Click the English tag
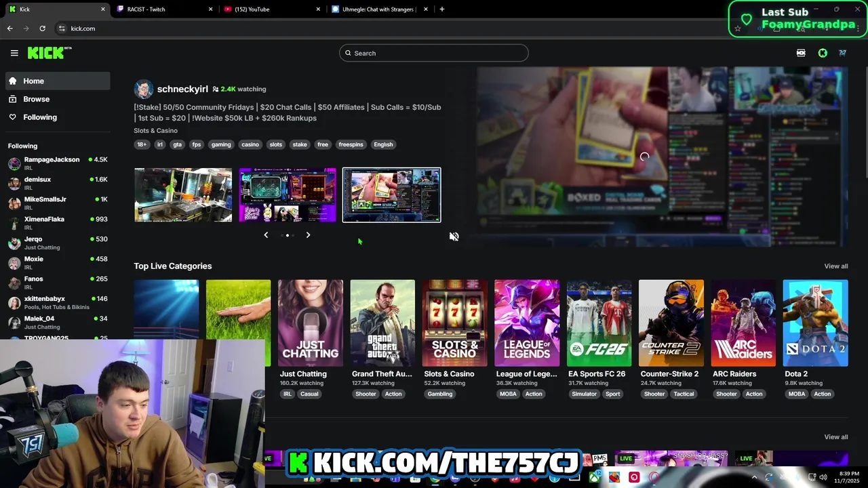This screenshot has height=488, width=868. (383, 144)
